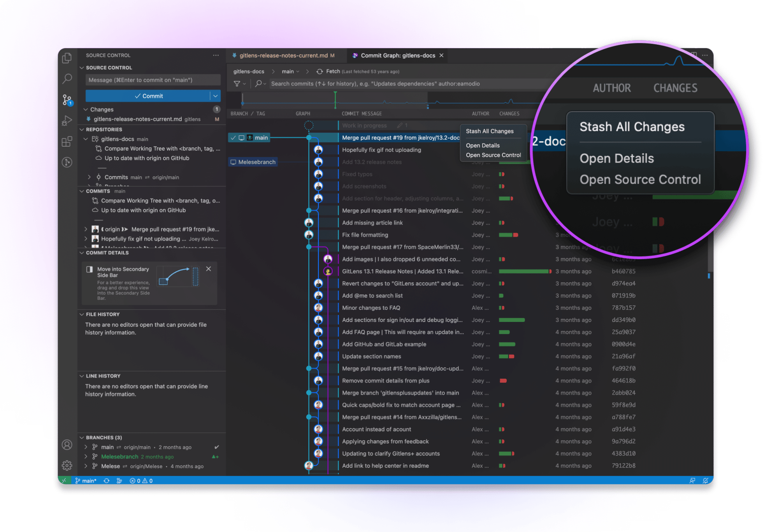Open the Extensions view icon
The height and width of the screenshot is (532, 778).
tap(67, 142)
